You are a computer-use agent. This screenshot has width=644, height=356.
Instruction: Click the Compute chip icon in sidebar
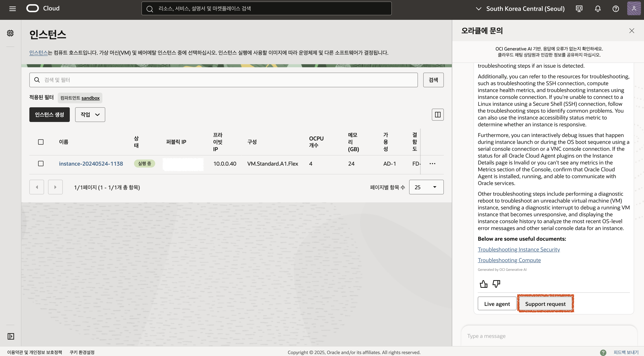point(10,33)
